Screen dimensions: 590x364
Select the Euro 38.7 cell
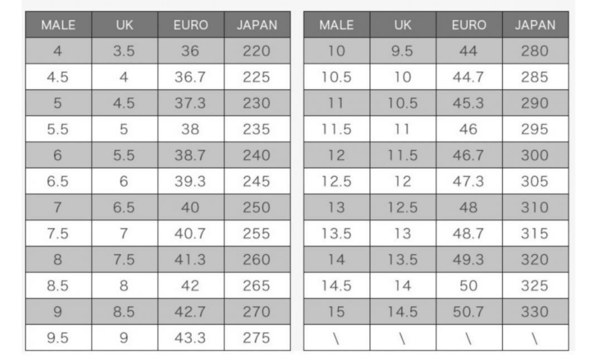click(191, 155)
